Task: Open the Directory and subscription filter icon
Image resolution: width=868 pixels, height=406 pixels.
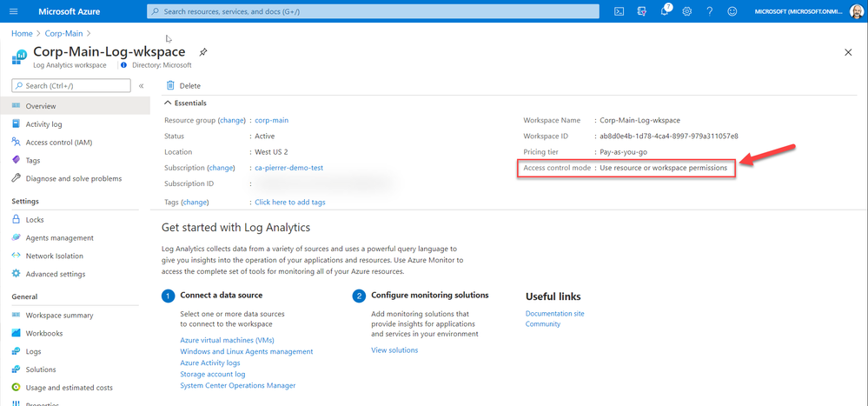Action: 642,11
